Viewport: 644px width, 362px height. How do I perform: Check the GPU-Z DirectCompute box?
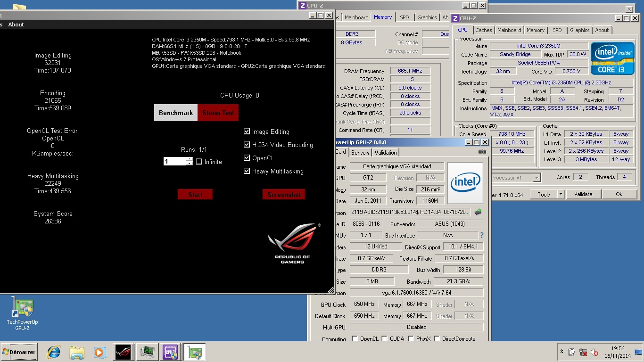(437, 339)
